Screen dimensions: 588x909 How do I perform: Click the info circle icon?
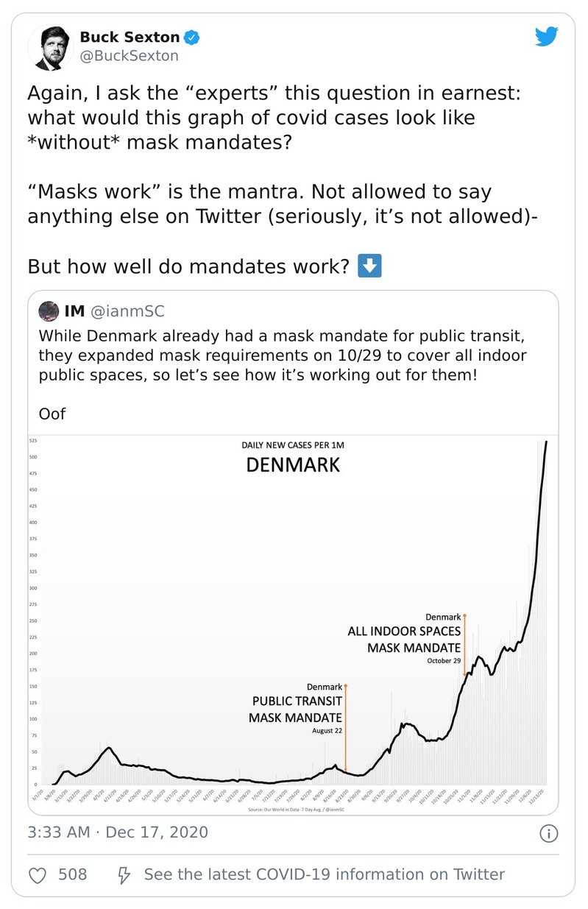click(548, 833)
